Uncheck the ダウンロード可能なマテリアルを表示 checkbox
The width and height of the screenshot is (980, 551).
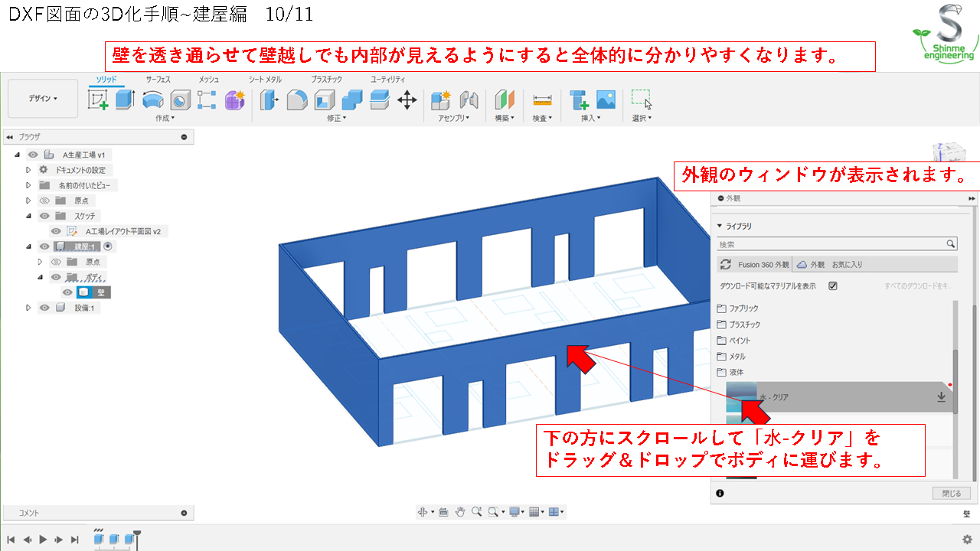point(833,285)
